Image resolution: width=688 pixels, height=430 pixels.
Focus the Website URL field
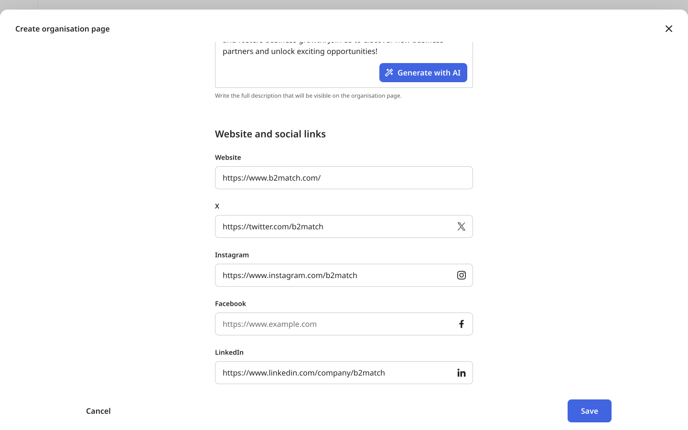[344, 178]
